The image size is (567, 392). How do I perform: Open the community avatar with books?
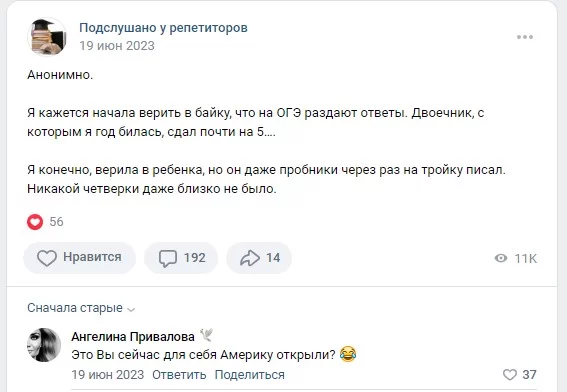click(47, 37)
